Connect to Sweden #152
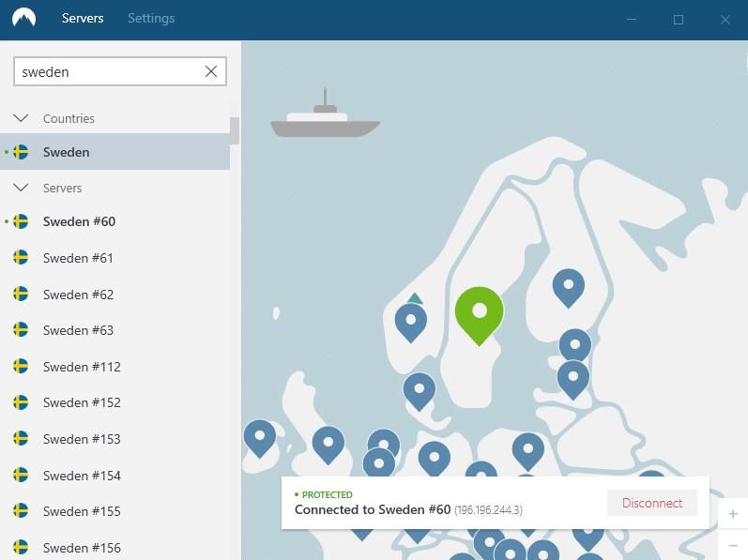748x560 pixels. tap(114, 402)
